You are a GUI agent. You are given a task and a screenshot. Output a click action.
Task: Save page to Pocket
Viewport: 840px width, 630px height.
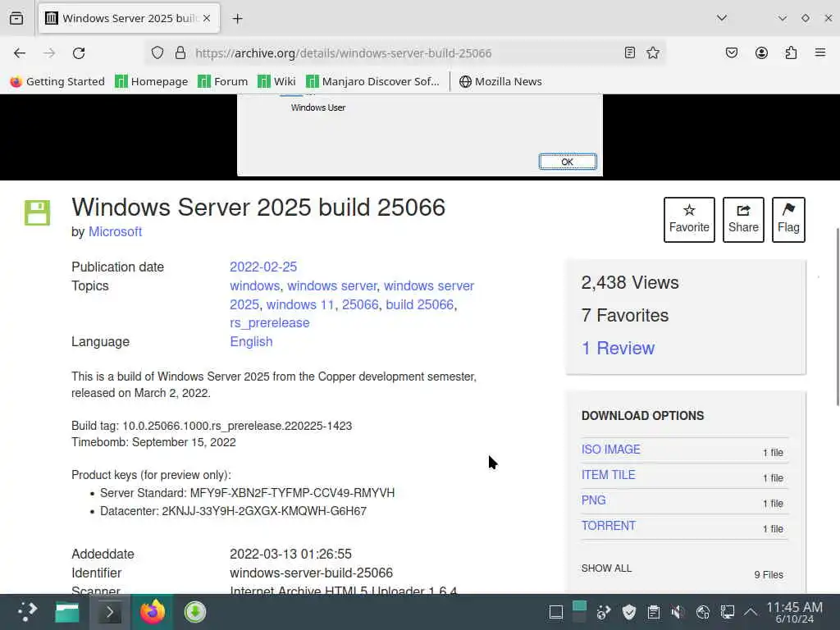pyautogui.click(x=732, y=52)
